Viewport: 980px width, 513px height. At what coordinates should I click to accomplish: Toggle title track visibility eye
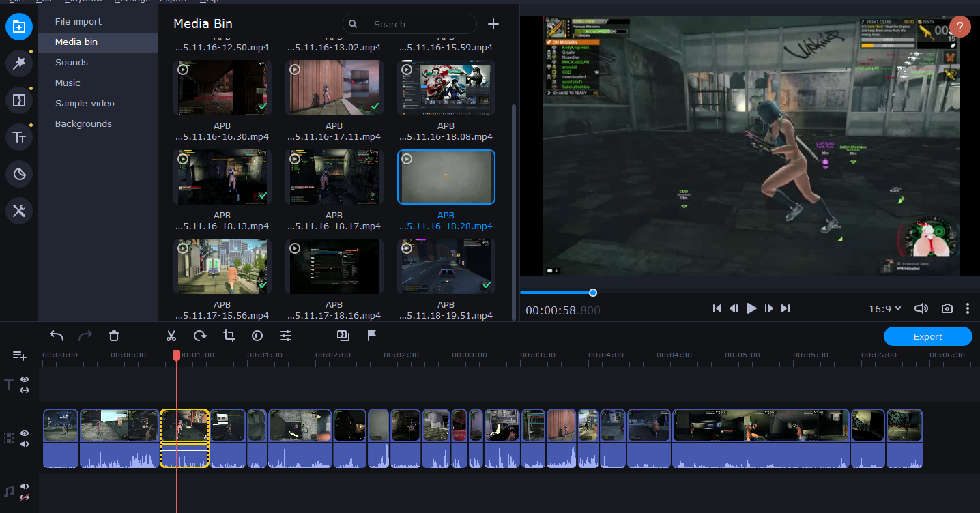(x=25, y=379)
